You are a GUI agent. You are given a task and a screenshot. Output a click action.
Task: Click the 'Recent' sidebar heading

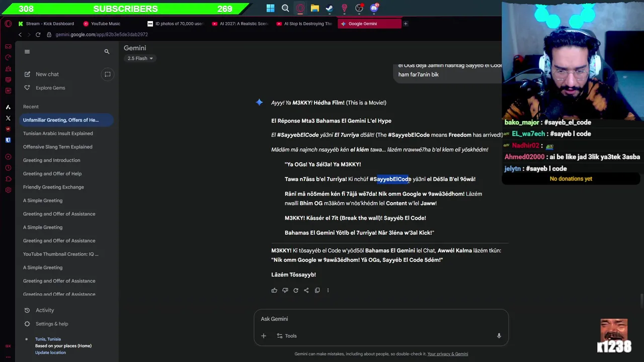pos(31,107)
